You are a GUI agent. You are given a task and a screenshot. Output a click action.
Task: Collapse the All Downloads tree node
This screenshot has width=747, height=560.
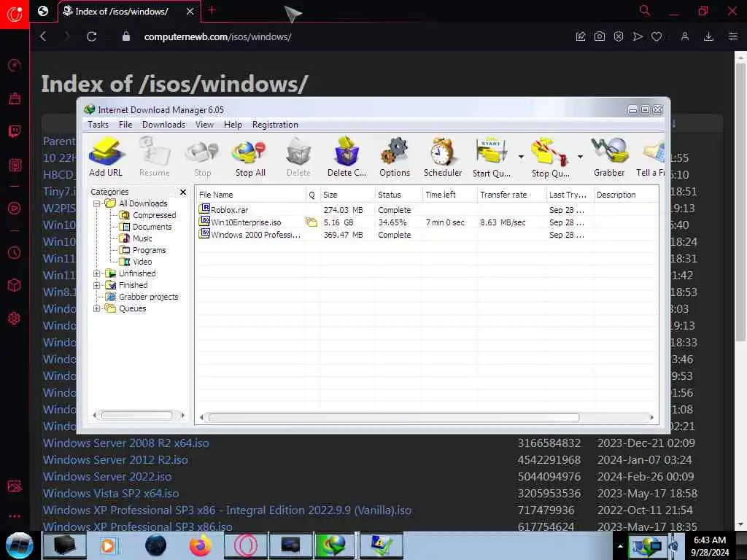pyautogui.click(x=97, y=203)
